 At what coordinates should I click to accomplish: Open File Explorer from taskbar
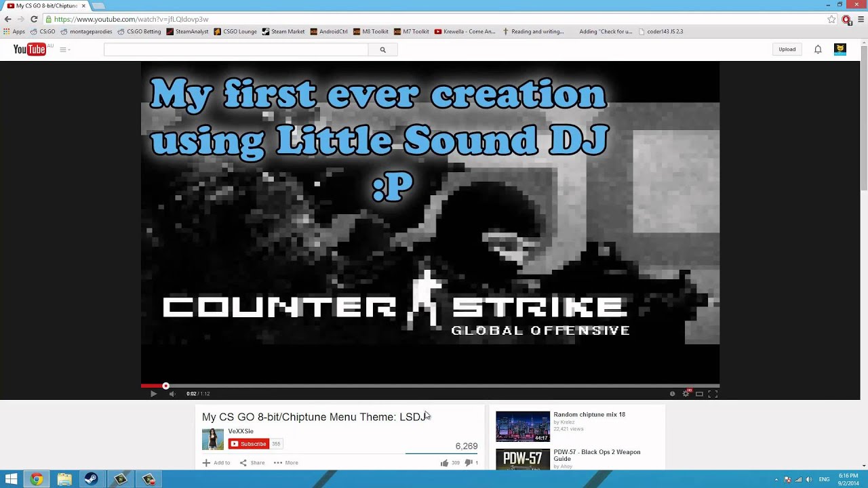(64, 479)
